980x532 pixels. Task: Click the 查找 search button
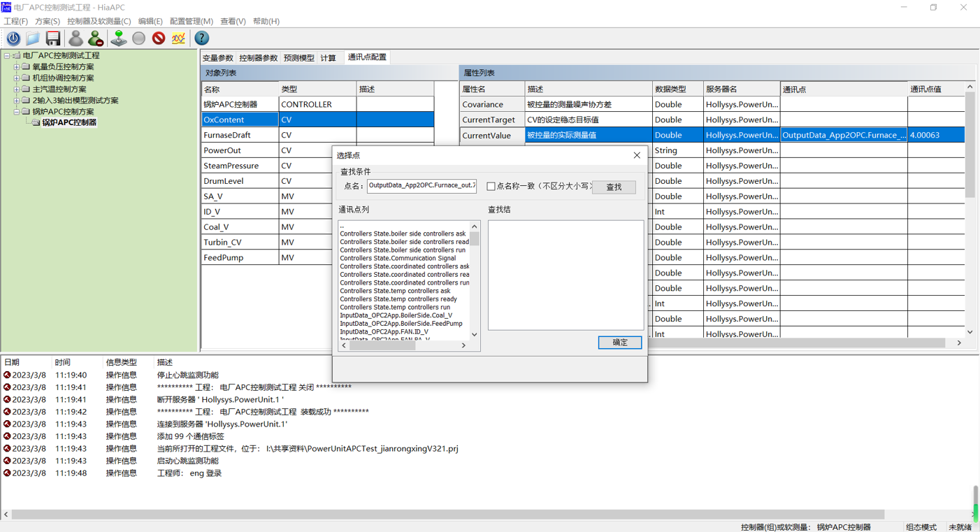pos(613,187)
